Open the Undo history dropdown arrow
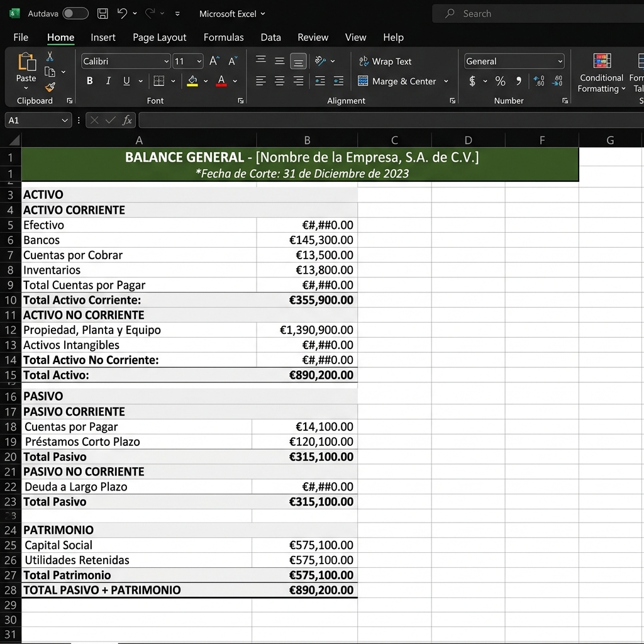This screenshot has height=644, width=644. point(135,14)
